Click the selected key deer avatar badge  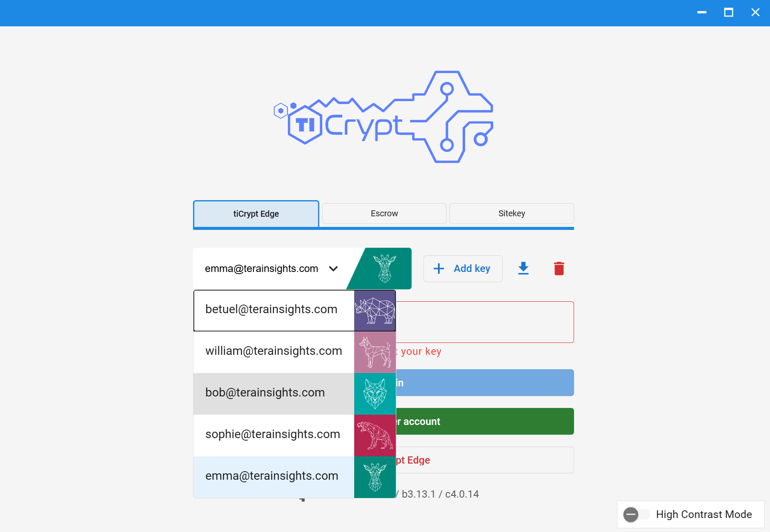click(x=384, y=269)
